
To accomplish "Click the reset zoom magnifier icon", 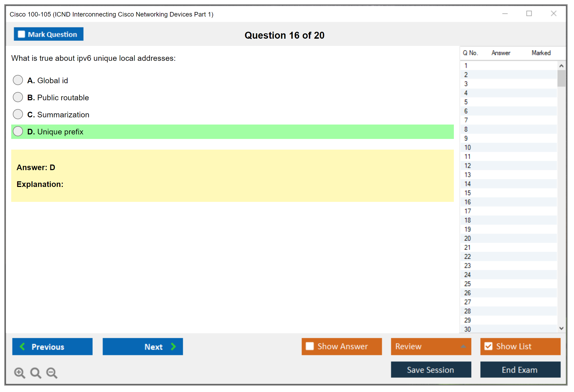I will point(36,373).
